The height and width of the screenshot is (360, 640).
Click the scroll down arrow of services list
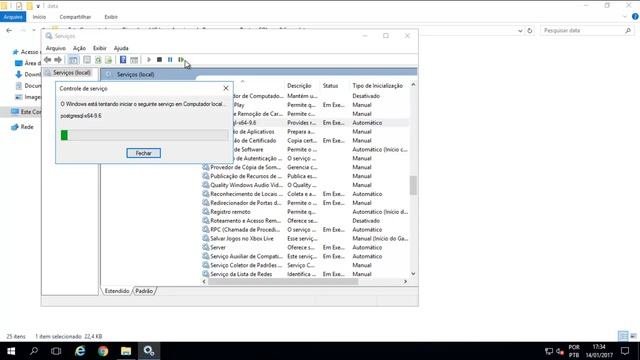click(413, 274)
